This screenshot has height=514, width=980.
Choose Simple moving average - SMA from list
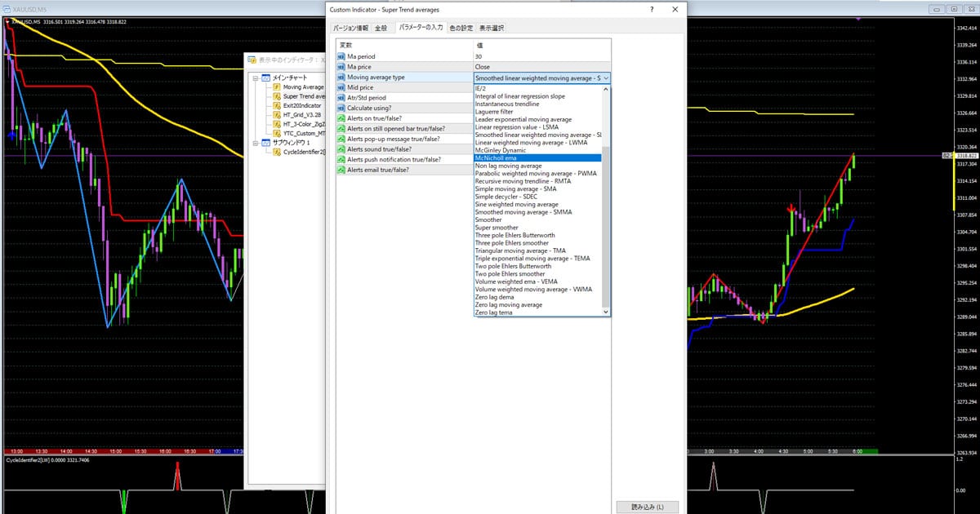pyautogui.click(x=515, y=188)
